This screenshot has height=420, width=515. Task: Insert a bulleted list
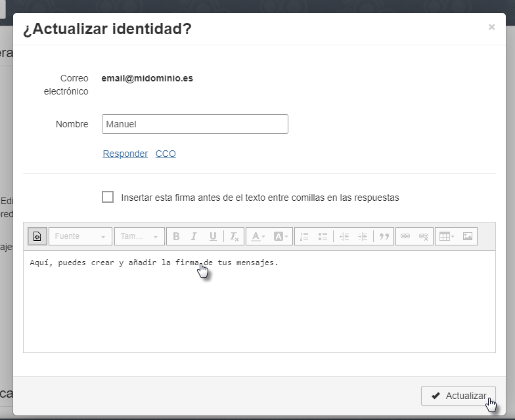click(323, 236)
